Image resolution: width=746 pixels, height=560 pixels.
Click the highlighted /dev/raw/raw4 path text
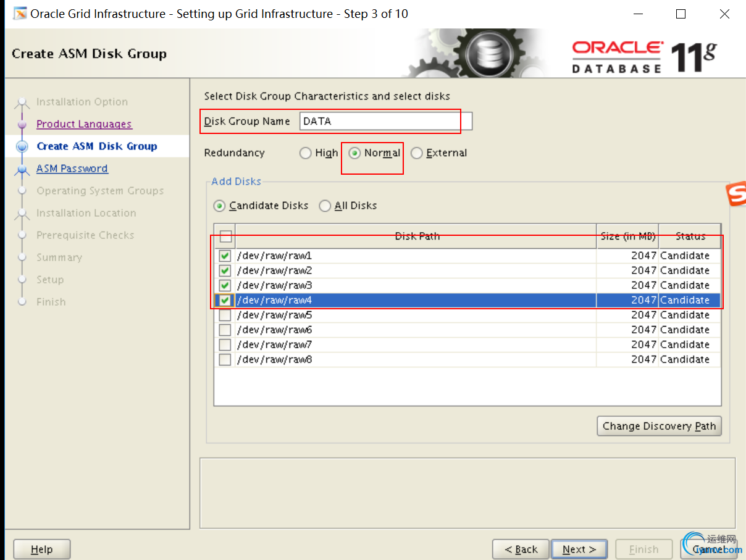pos(274,300)
